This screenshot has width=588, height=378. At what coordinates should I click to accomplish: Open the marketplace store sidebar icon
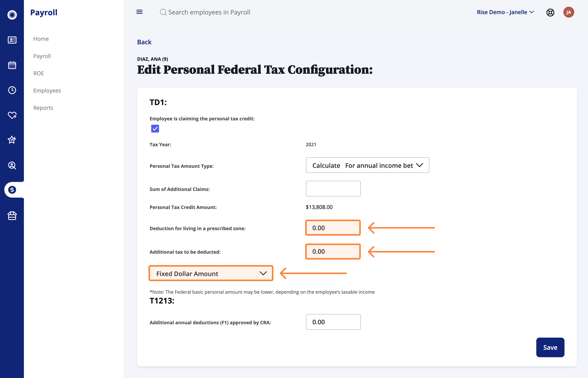tap(12, 216)
